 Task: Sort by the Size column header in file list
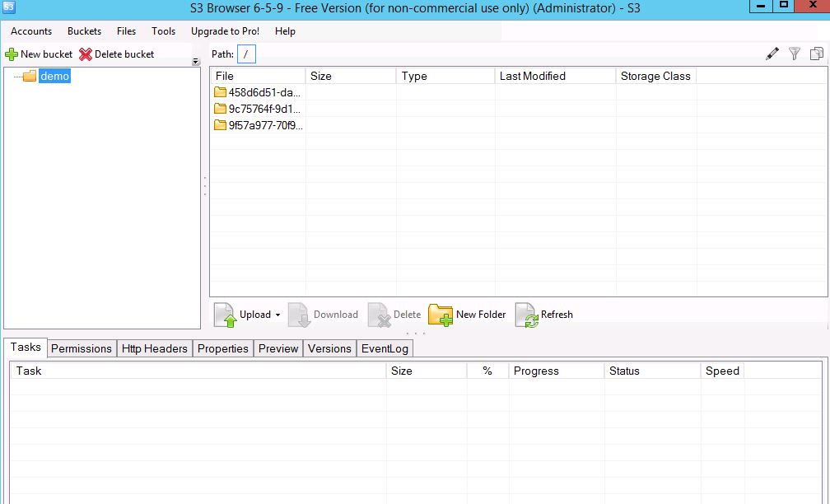pos(351,76)
